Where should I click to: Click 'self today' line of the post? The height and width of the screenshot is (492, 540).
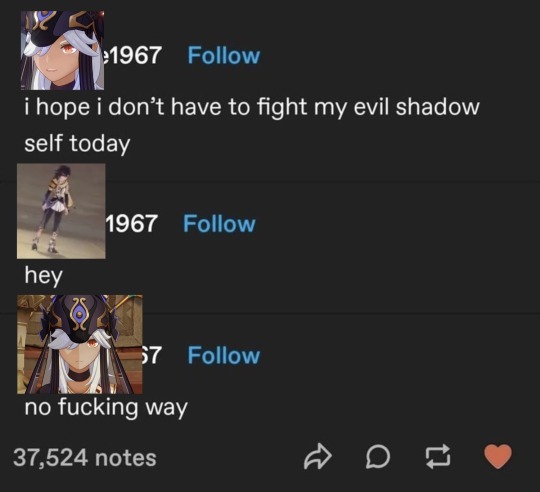[77, 144]
